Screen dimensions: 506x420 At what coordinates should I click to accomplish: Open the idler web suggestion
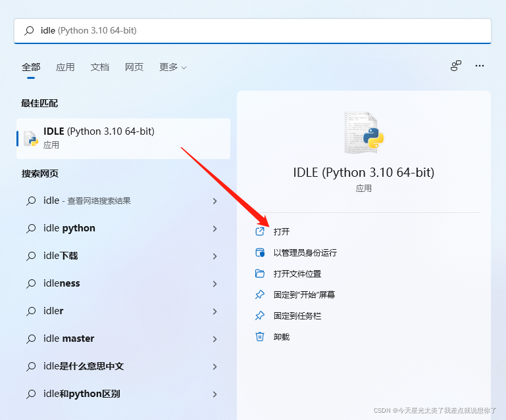(x=123, y=311)
